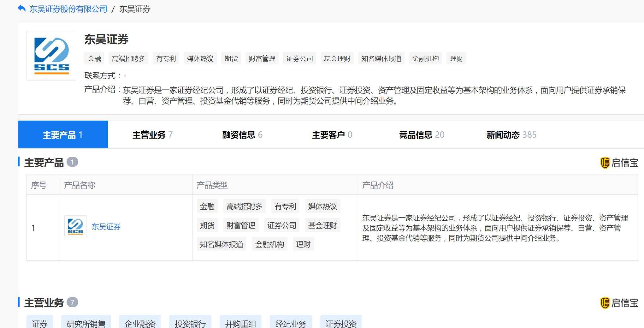
Task: Click the 媒体热议 tag under the company title
Action: coord(200,58)
